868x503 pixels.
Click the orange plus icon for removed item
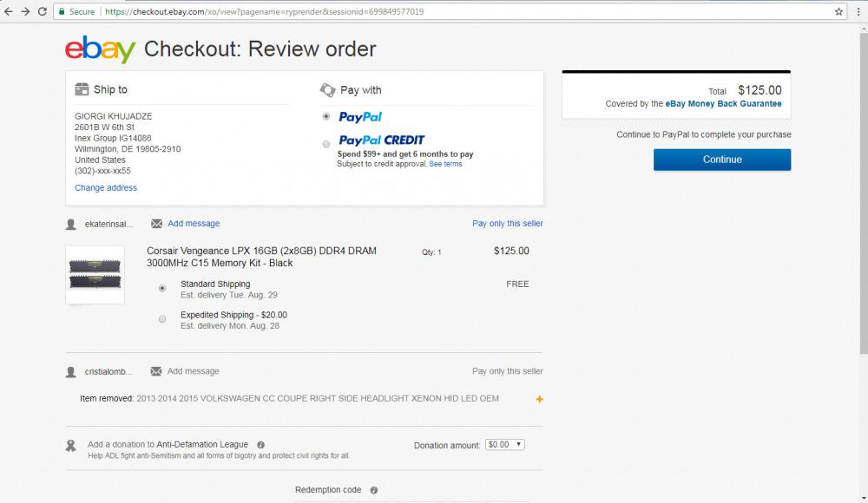coord(540,399)
